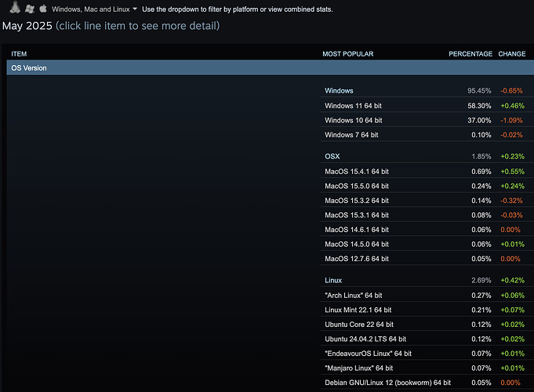Viewport: 534px width, 392px height.
Task: Click the MacOS 15.3.1 64 bit row
Action: click(427, 216)
